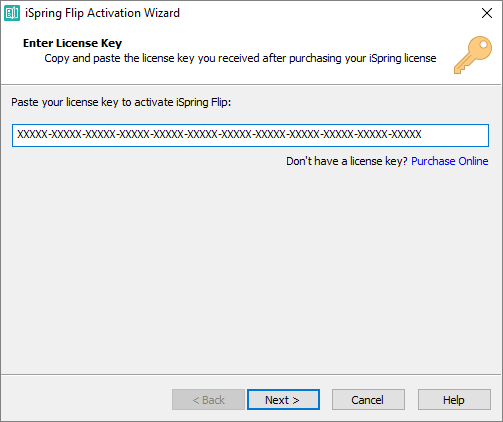Viewport: 503px width, 422px height.
Task: Click the Paste your license key label
Action: point(121,102)
